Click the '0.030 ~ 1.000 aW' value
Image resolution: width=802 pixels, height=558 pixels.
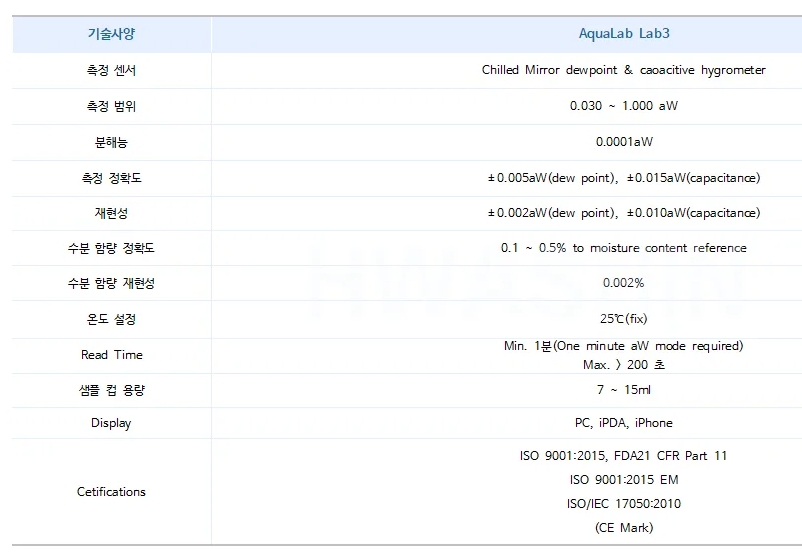tap(623, 106)
